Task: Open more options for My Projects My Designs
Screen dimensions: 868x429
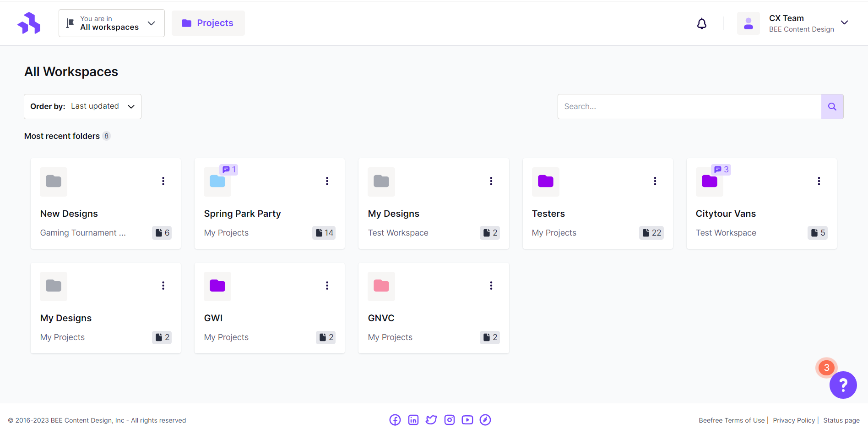Action: tap(163, 286)
